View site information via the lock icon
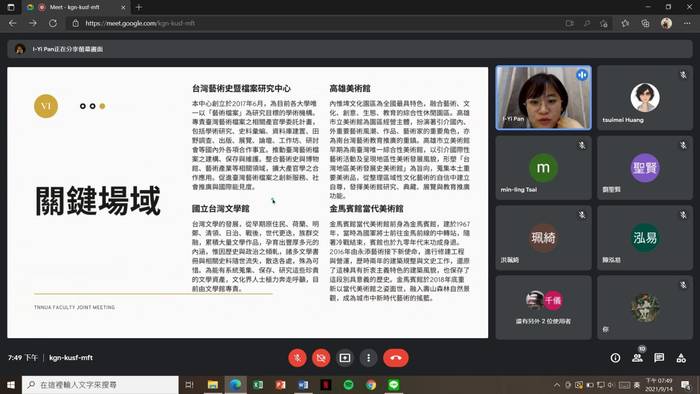This screenshot has height=394, width=700. pyautogui.click(x=75, y=23)
